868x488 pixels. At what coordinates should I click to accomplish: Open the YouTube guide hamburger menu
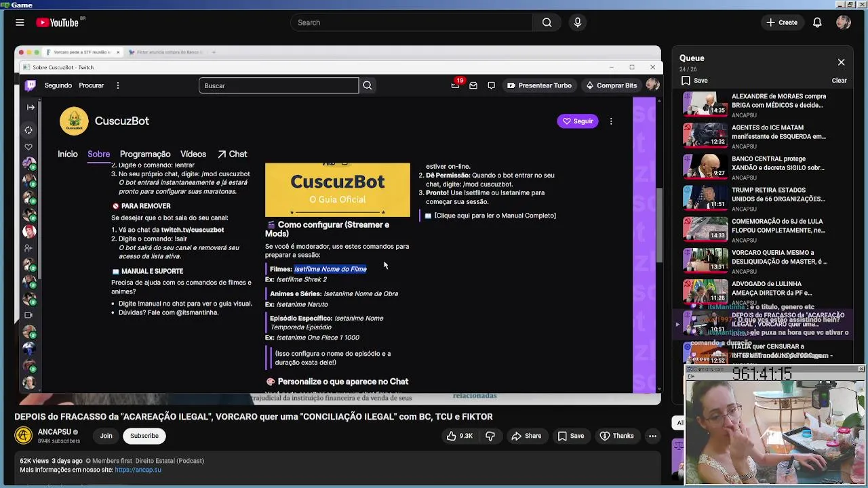[20, 22]
